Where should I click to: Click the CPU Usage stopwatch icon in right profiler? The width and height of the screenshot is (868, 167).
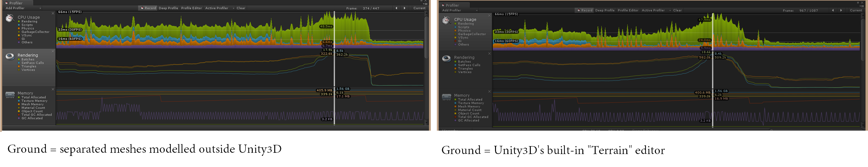click(446, 21)
